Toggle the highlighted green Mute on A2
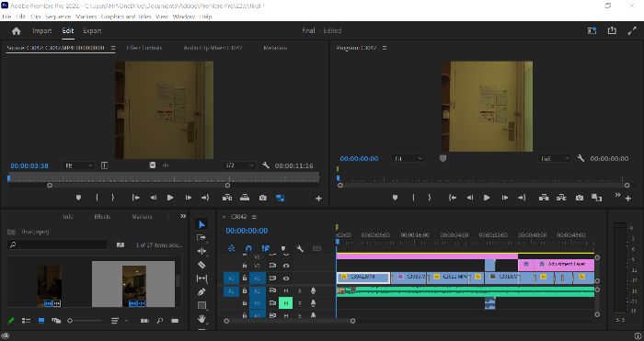The width and height of the screenshot is (644, 341). click(x=286, y=303)
